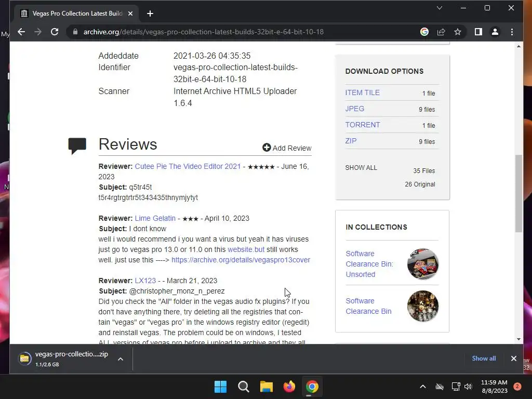
Task: Click the volume speaker icon
Action: [468, 387]
